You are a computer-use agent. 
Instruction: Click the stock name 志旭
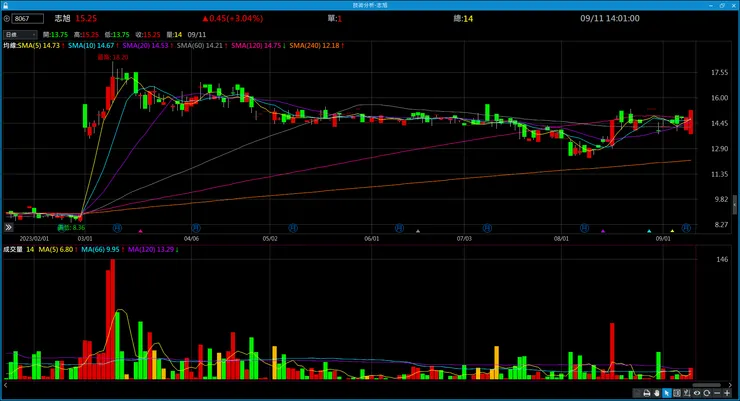(x=62, y=18)
